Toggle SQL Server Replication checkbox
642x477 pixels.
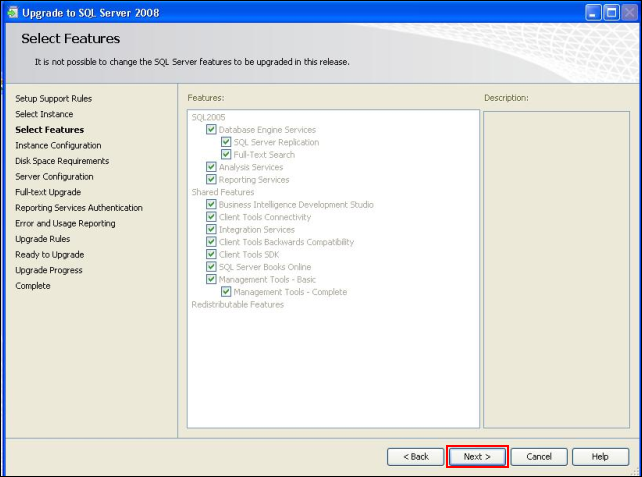tap(226, 142)
